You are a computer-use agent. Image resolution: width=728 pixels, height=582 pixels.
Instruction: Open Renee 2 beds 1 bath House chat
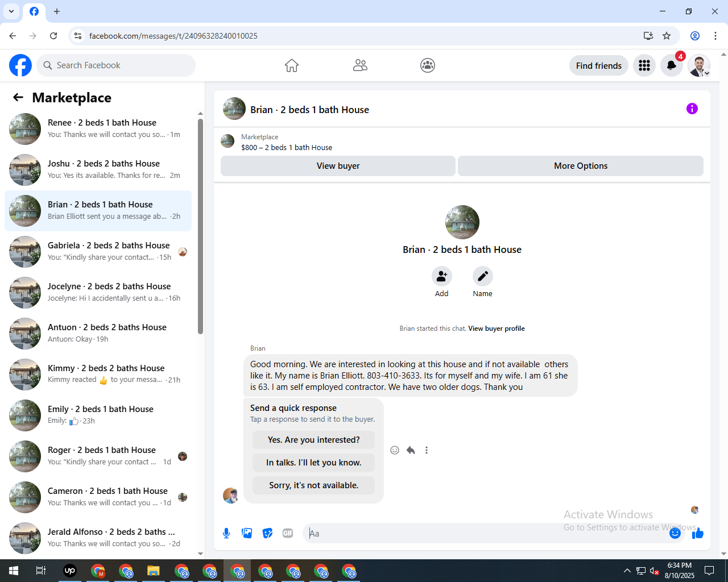tap(98, 129)
